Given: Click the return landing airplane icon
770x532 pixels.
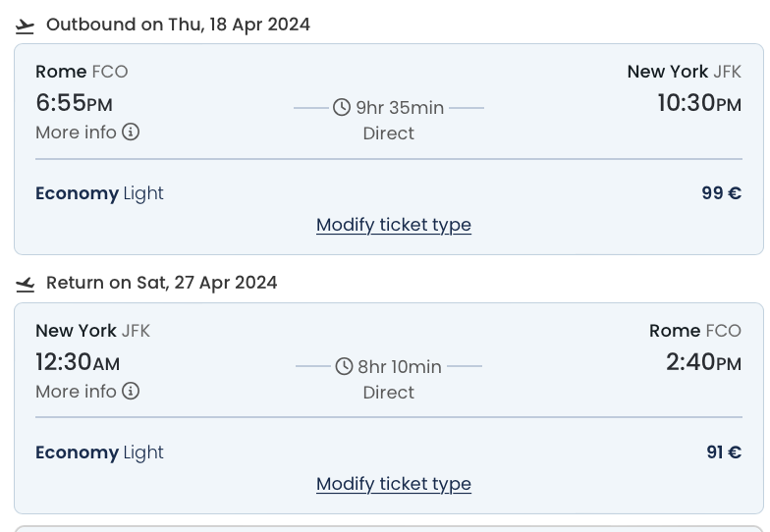Looking at the screenshot, I should (25, 285).
